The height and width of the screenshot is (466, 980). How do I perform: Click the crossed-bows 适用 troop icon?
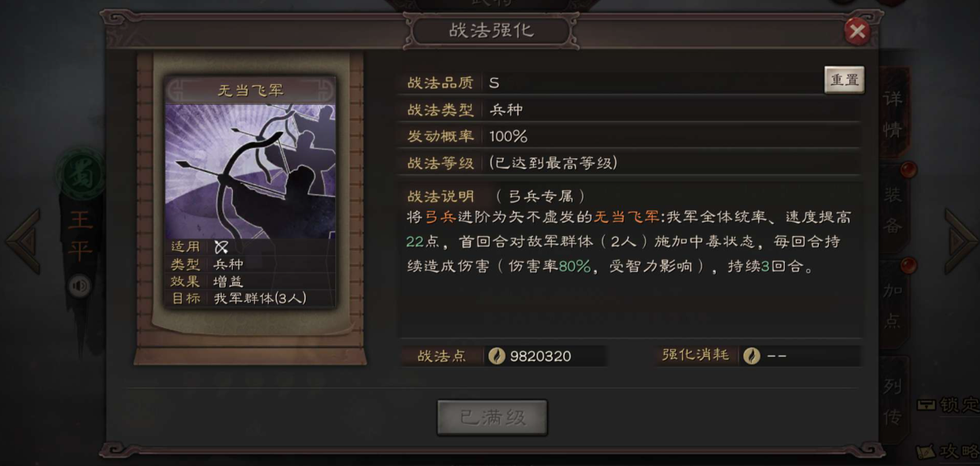(221, 247)
